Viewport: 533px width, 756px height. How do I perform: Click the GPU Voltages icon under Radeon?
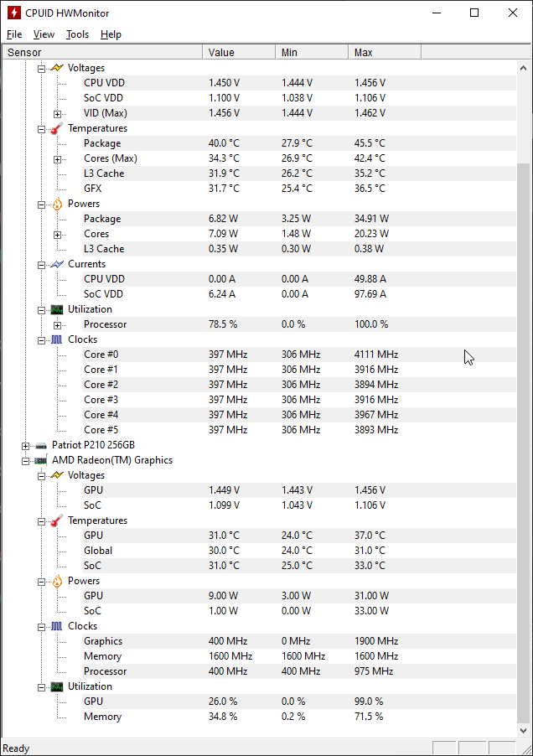click(x=55, y=475)
